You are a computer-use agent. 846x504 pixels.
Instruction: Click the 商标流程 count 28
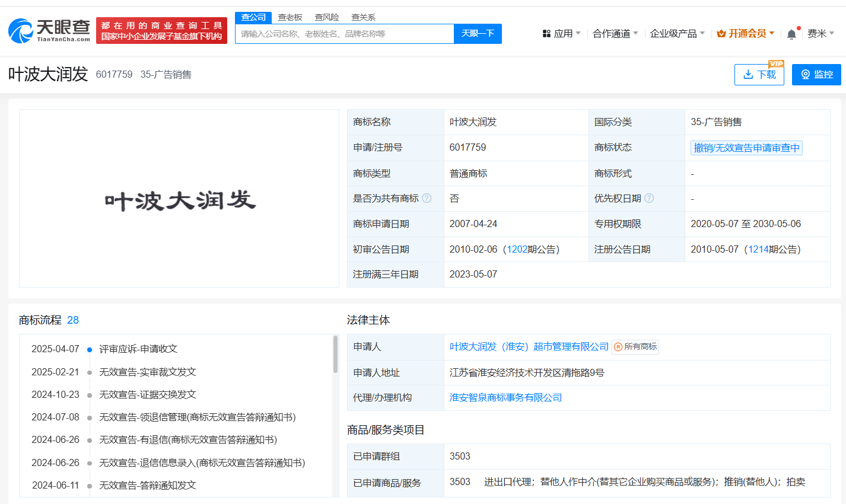click(73, 320)
